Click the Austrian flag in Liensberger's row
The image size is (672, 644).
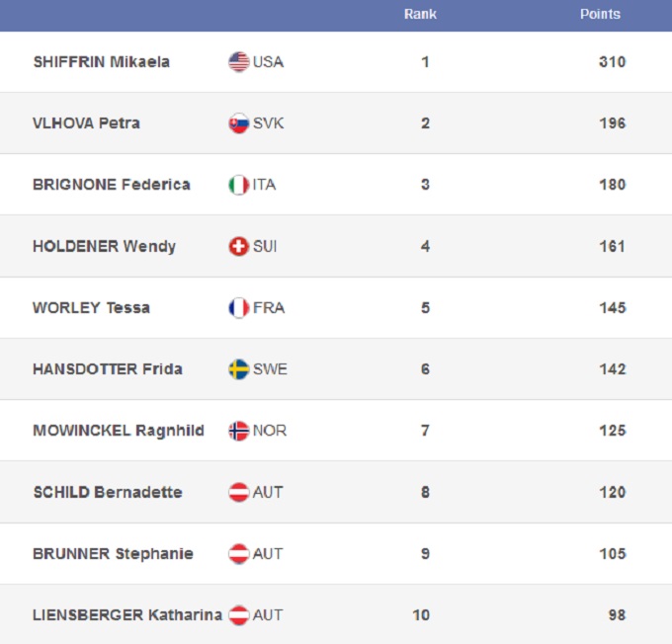click(238, 614)
